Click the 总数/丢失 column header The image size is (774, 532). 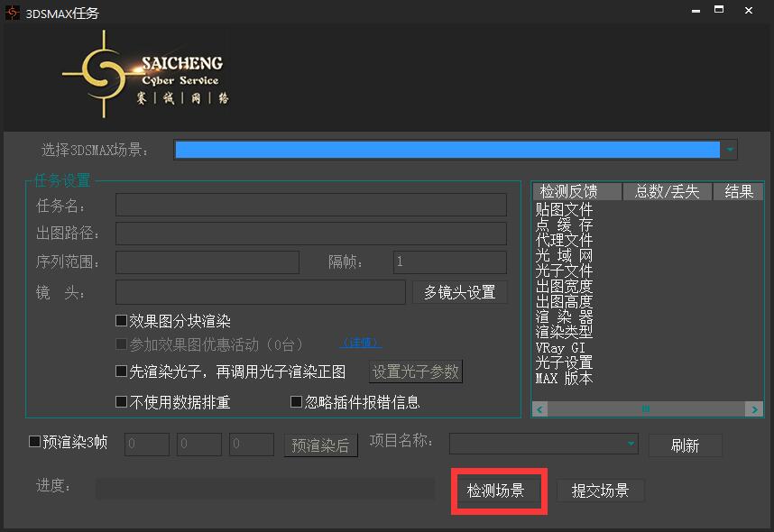[667, 191]
